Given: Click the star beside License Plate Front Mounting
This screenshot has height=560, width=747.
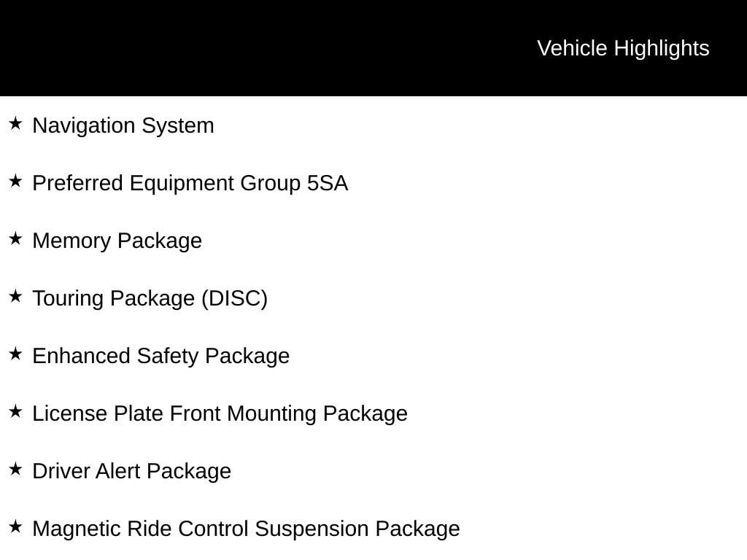Looking at the screenshot, I should (x=15, y=411).
